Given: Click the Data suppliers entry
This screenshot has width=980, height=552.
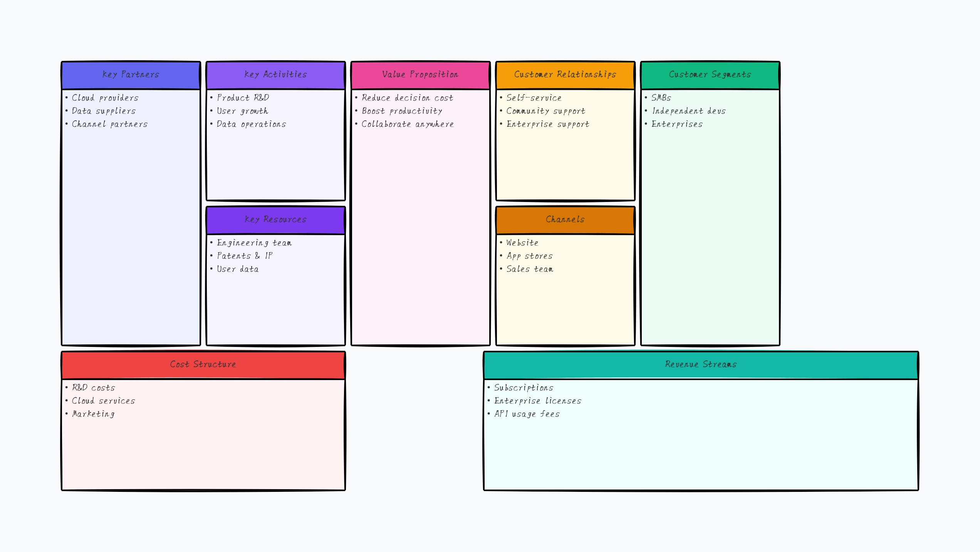Looking at the screenshot, I should click(103, 111).
